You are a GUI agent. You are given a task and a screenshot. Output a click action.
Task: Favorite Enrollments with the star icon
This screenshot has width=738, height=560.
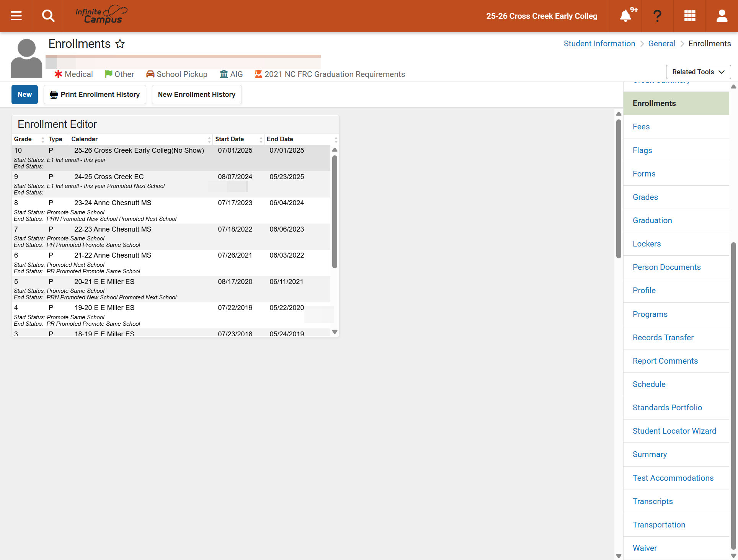120,44
